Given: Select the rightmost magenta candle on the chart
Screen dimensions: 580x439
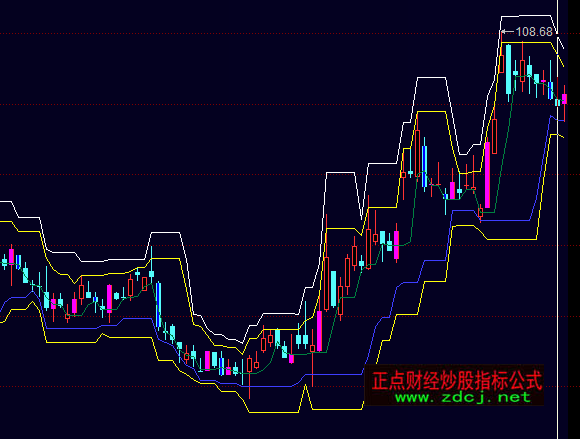Looking at the screenshot, I should pos(564,99).
